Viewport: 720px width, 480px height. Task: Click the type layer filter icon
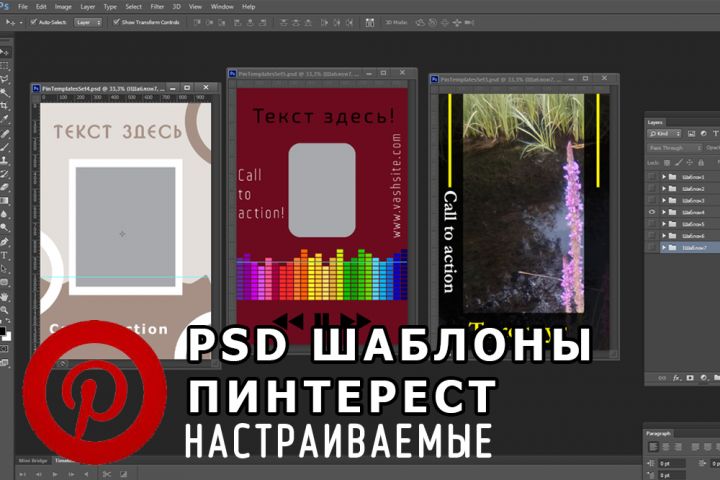click(715, 134)
